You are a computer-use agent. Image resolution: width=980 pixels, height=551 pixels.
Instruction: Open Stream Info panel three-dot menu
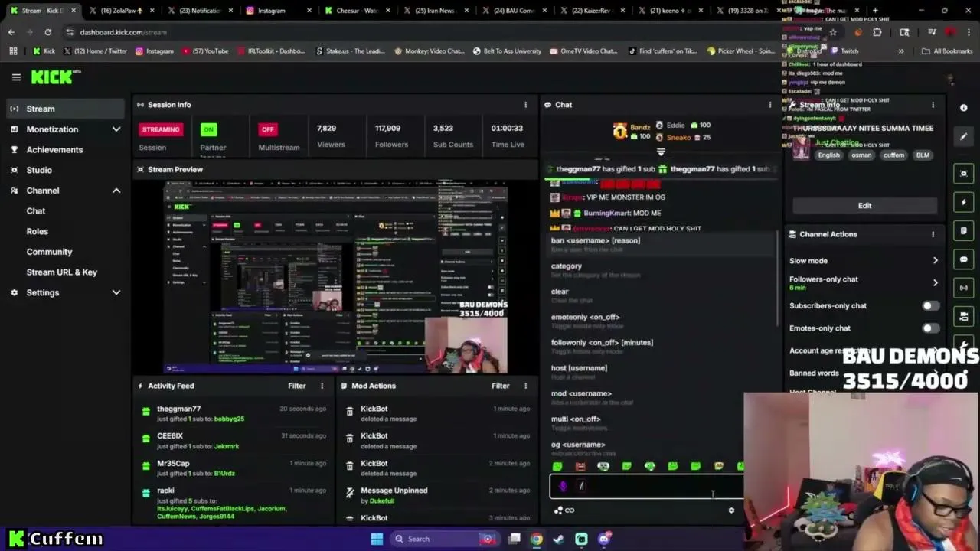933,105
